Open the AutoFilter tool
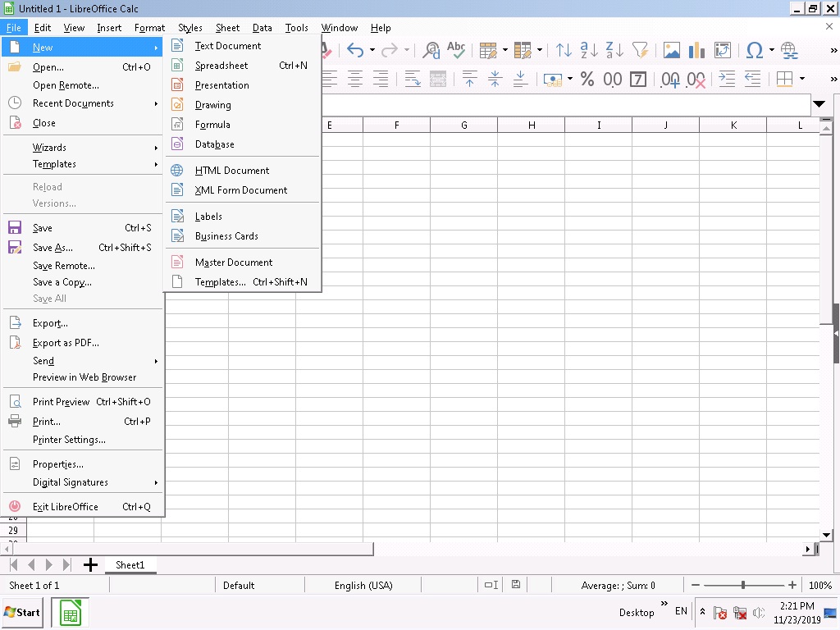Screen dimensions: 840x630 point(638,50)
